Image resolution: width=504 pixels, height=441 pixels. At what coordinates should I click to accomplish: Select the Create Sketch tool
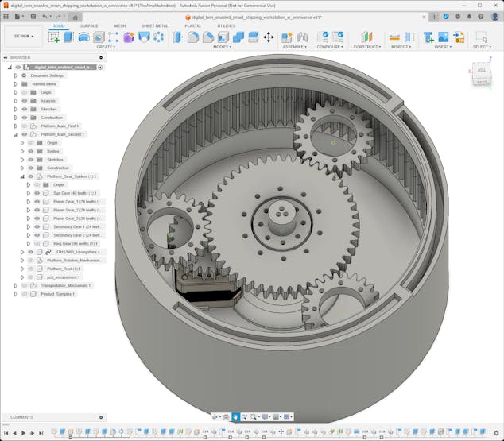tap(54, 37)
